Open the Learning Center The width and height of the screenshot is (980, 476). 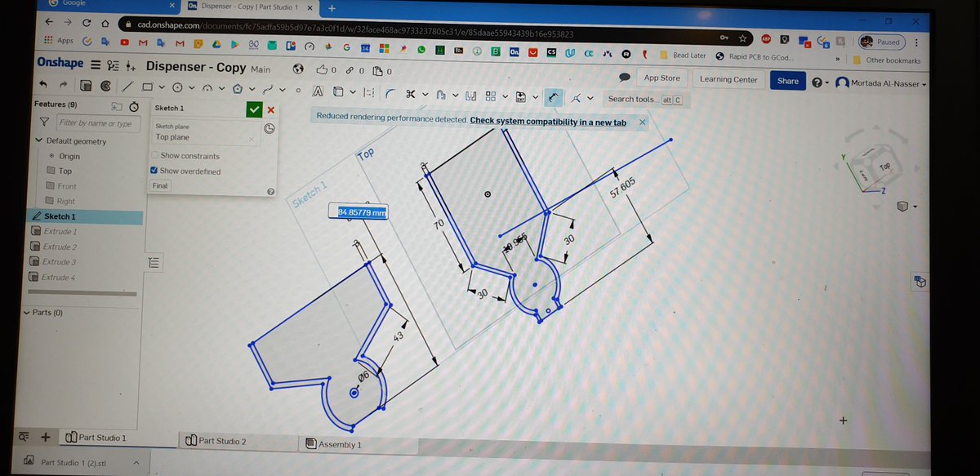(728, 80)
